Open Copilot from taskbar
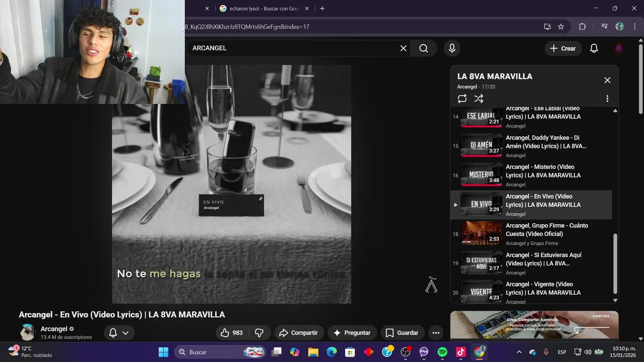Viewport: 644px width, 362px height. [295, 352]
